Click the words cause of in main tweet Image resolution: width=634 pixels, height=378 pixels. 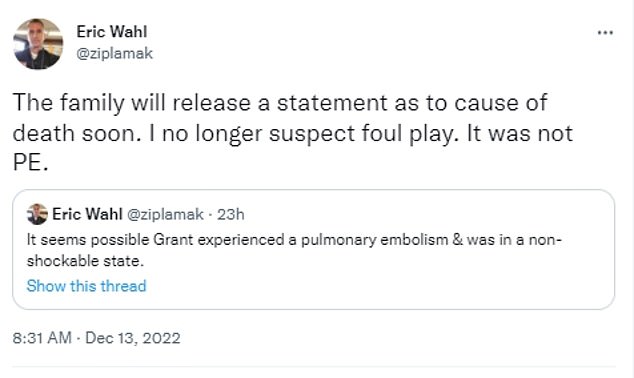pyautogui.click(x=501, y=103)
